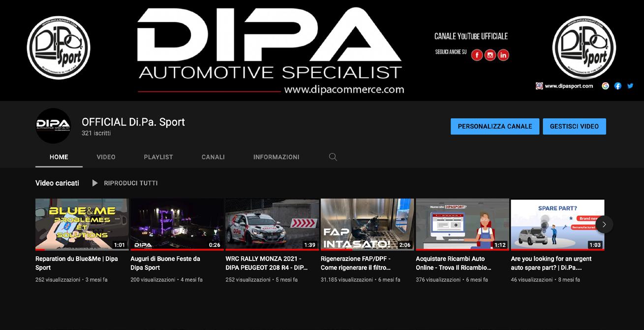Viewport: 644px width, 330px height.
Task: Click the 262 visualizzazioni • 3 mesi fa text
Action: [71, 280]
